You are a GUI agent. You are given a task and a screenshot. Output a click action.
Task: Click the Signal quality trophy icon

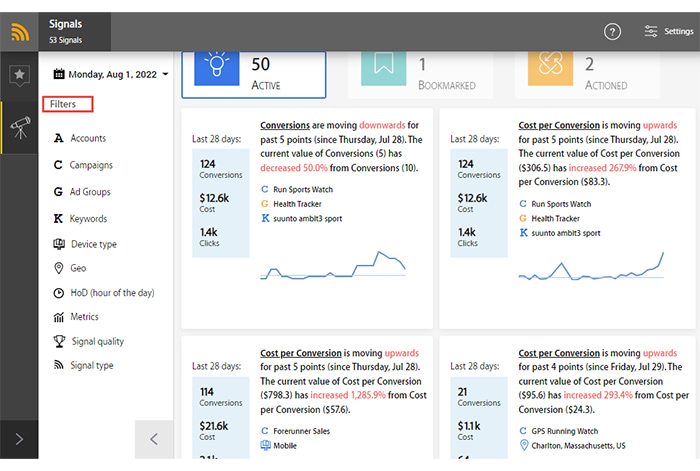tap(59, 341)
